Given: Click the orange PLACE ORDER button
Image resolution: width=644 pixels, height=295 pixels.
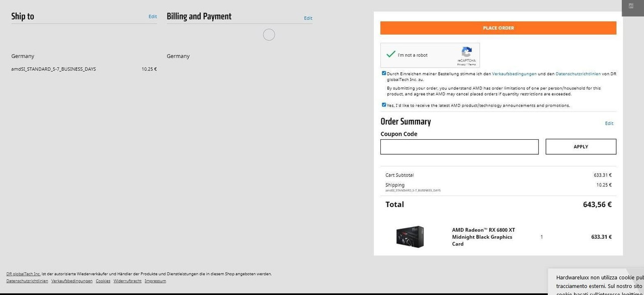Looking at the screenshot, I should pos(498,28).
